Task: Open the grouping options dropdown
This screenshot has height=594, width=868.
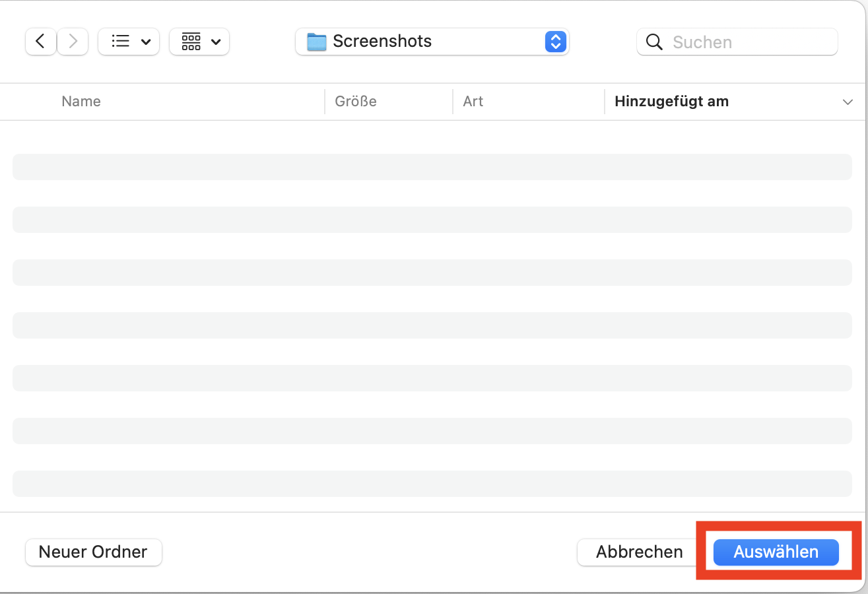Action: coord(216,41)
